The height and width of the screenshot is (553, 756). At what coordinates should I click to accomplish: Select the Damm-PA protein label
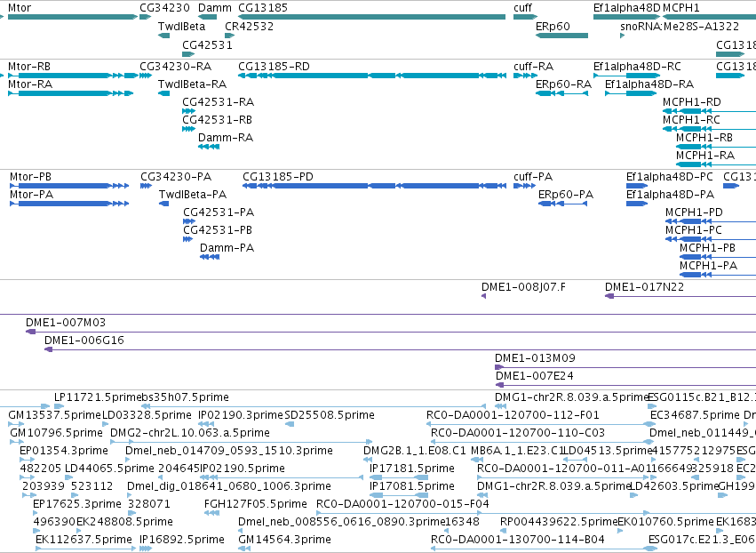tap(227, 249)
